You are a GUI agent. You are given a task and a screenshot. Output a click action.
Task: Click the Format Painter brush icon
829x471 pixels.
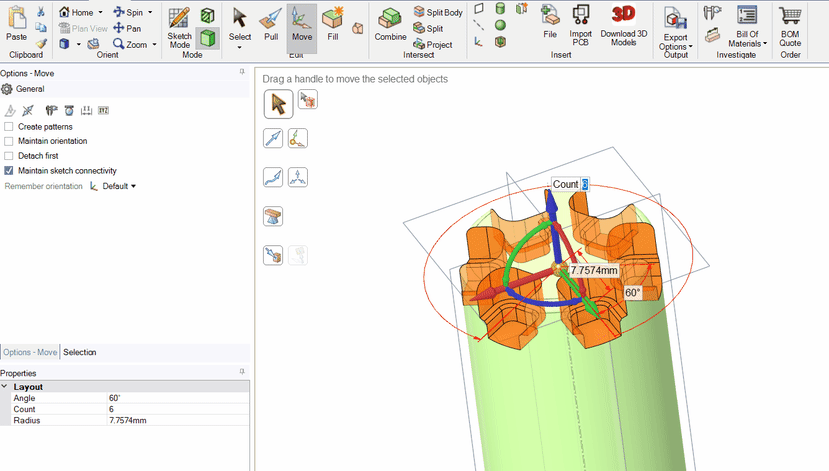click(41, 44)
